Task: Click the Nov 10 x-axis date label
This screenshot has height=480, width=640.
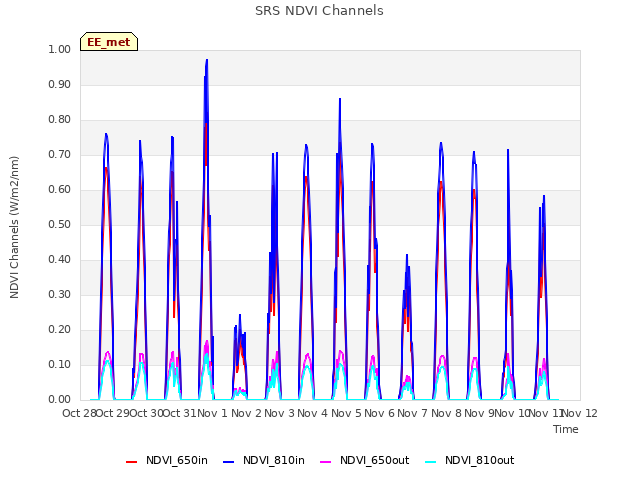Action: coord(512,413)
